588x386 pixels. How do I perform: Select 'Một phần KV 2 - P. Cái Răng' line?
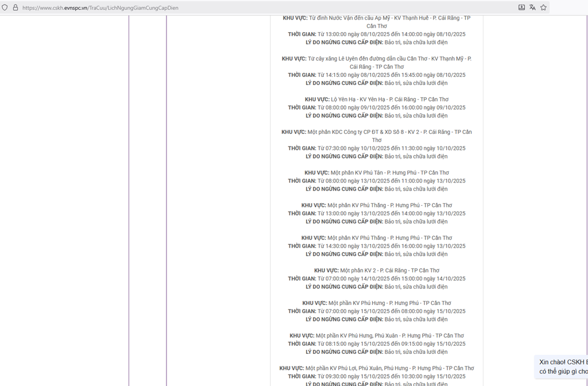coord(377,271)
